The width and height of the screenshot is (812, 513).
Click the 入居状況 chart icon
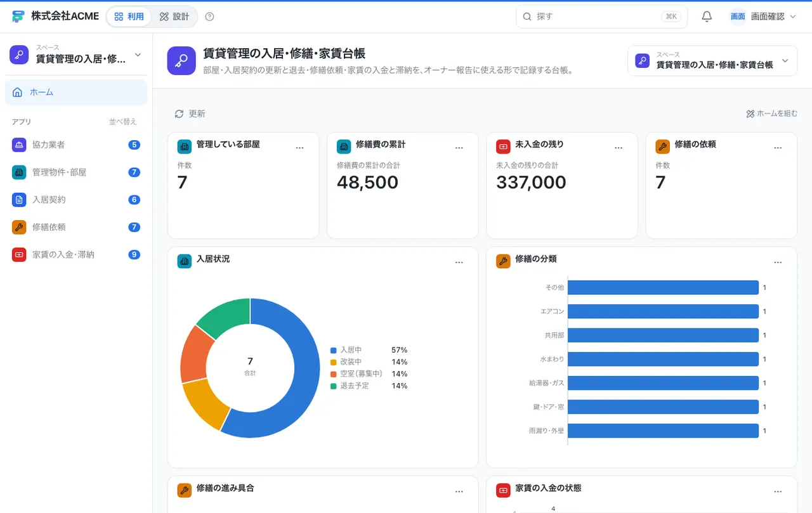(x=185, y=261)
